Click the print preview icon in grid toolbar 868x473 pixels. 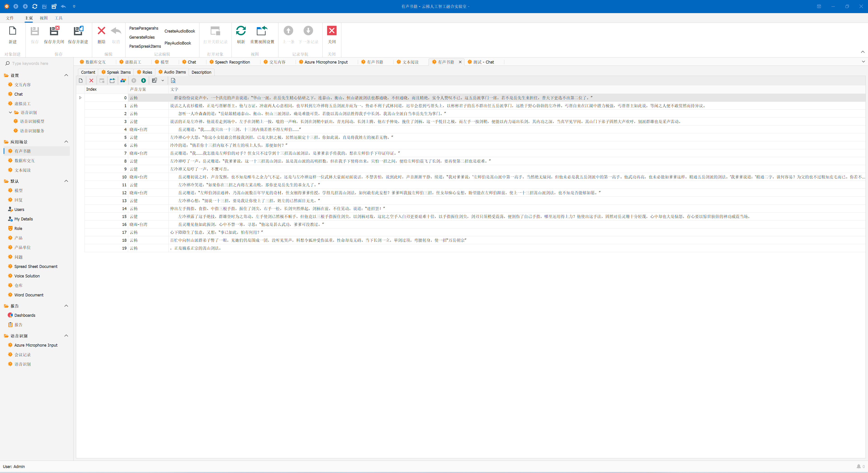point(173,80)
